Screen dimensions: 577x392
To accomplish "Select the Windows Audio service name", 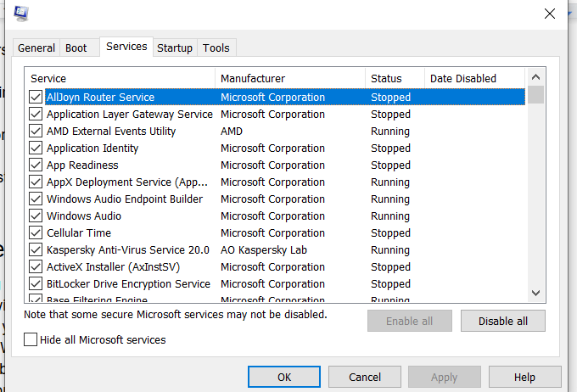I will [x=84, y=216].
